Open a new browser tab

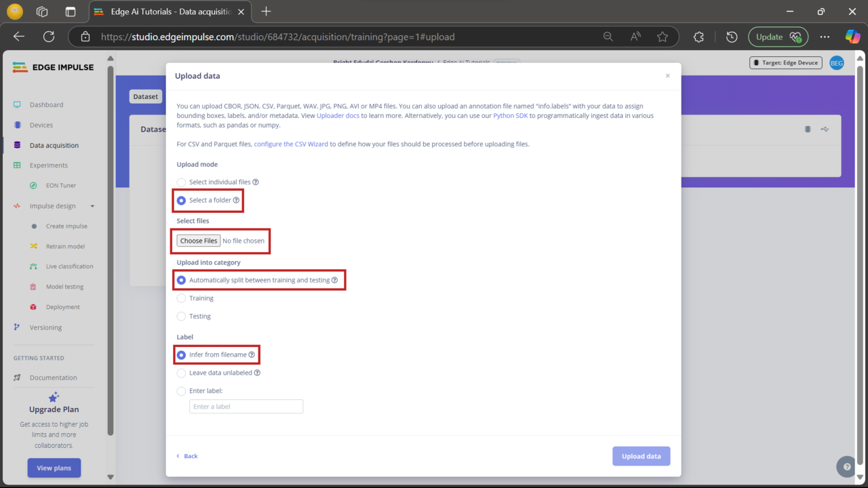click(266, 12)
